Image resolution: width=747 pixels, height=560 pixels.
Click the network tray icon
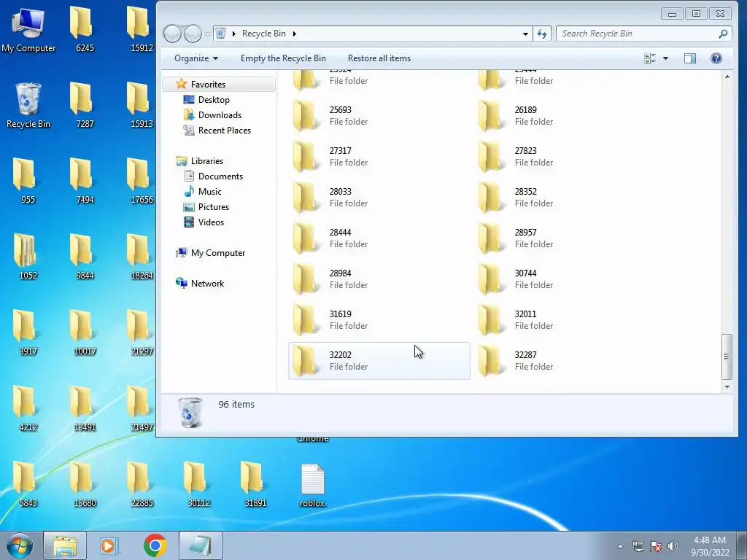click(x=638, y=546)
